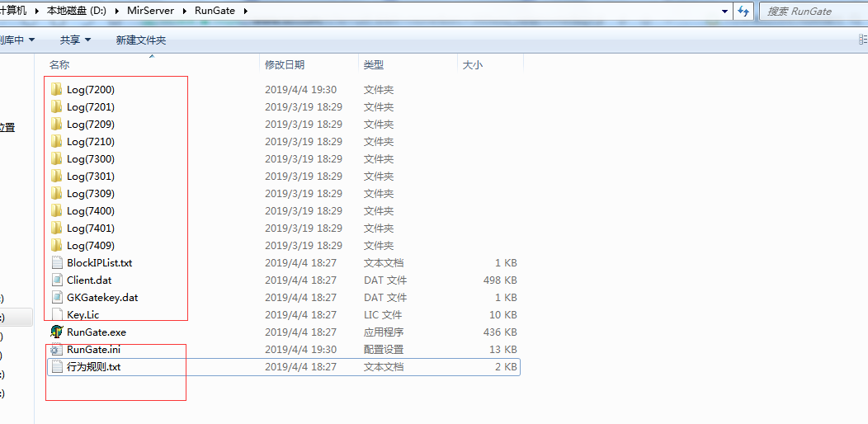
Task: Click the BlockIPList.txt document icon
Action: (x=56, y=262)
